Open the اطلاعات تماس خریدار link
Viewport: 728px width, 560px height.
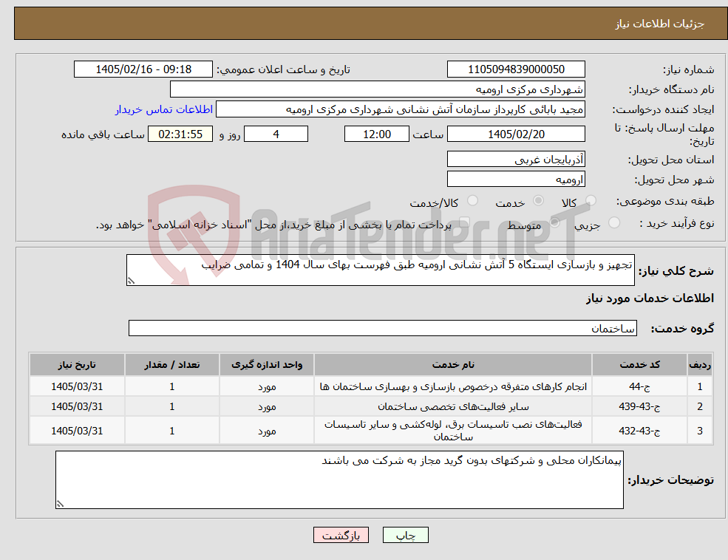point(164,109)
